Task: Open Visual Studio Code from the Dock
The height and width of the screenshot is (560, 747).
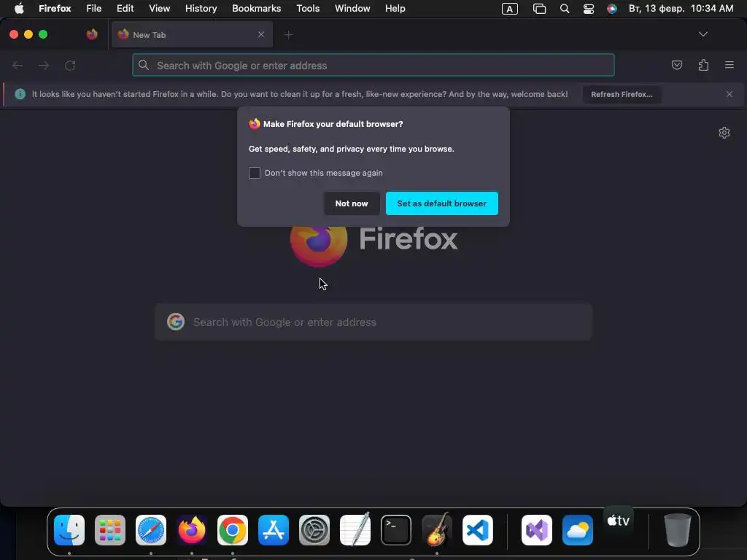Action: pos(477,530)
